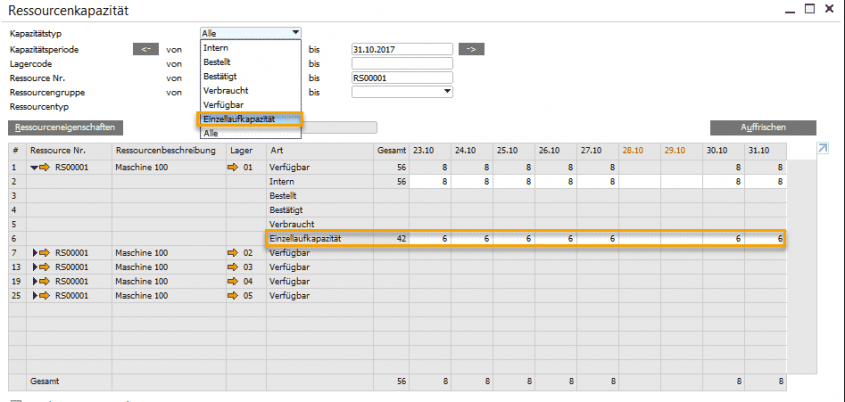Click row number 25 in the table
The width and height of the screenshot is (845, 402).
[16, 296]
